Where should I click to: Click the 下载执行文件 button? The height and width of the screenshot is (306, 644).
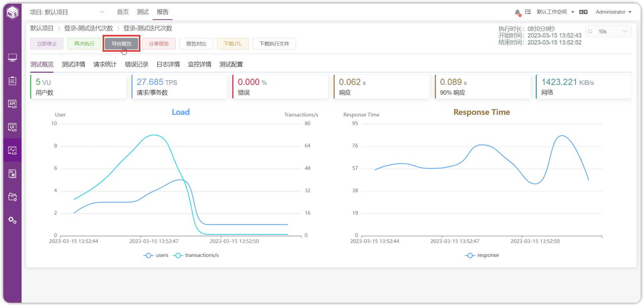(274, 43)
